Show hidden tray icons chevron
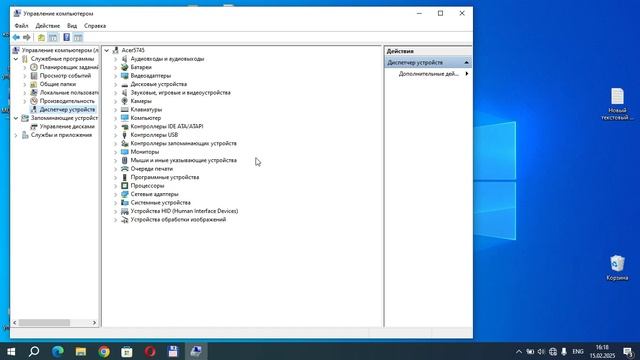The image size is (640, 360). pyautogui.click(x=519, y=351)
